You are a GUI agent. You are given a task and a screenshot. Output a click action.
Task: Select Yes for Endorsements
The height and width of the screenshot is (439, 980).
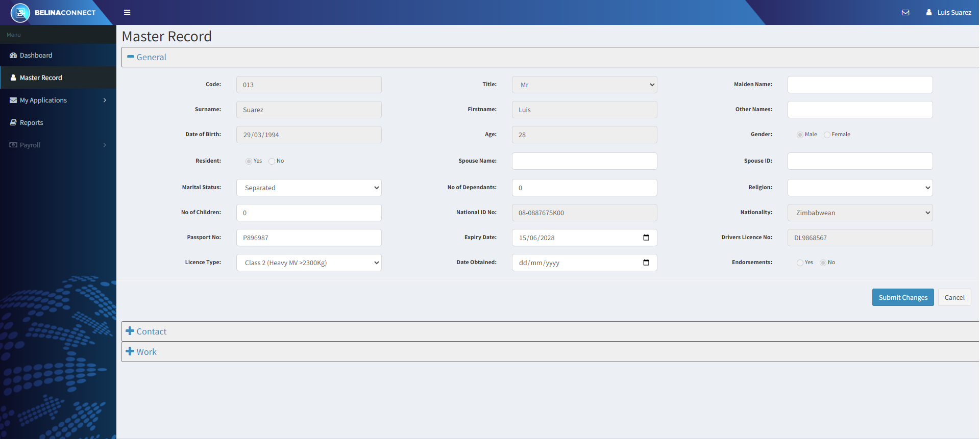(x=800, y=263)
